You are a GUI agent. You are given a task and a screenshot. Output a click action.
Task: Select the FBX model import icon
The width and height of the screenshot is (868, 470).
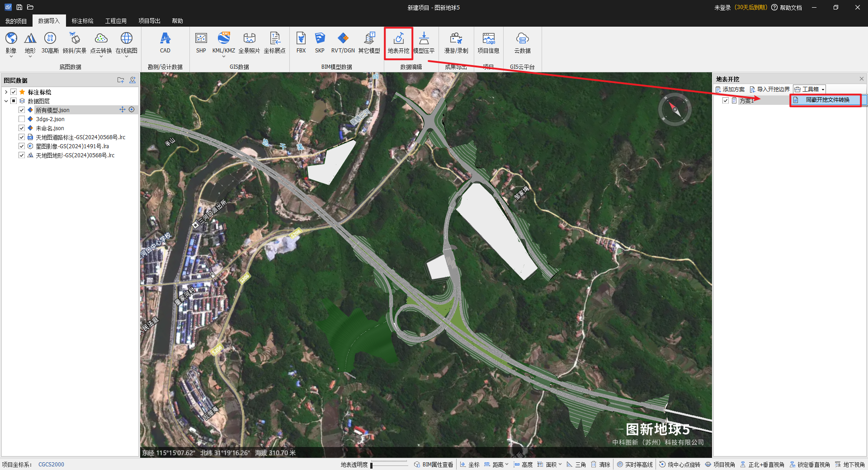pos(301,43)
